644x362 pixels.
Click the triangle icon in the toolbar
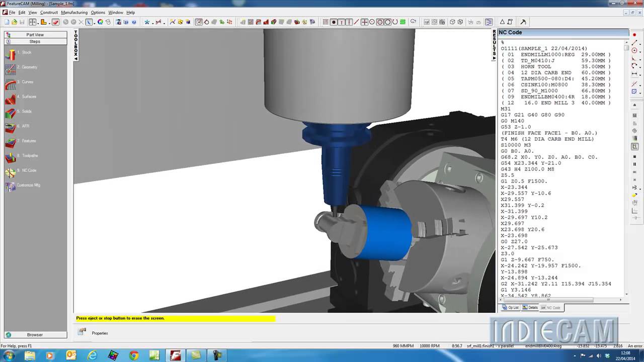tap(502, 22)
